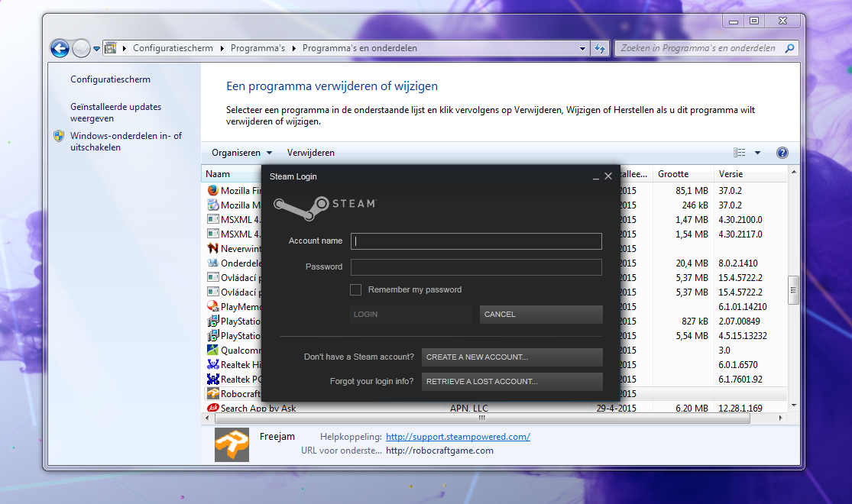The image size is (852, 504).
Task: Click the shield icon beside Windows-onderdelen
Action: [x=60, y=136]
